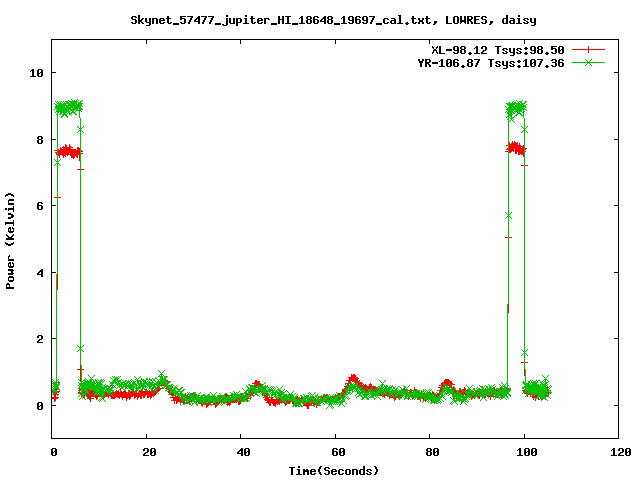Screen dimensions: 640x480
Task: Select the XL-98.12 Tsys:98.50 legend label
Action: coord(498,50)
